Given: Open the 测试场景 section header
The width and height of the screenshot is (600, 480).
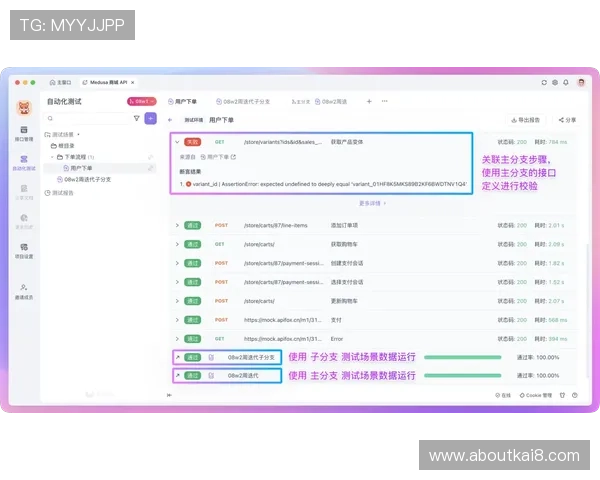Looking at the screenshot, I should point(62,135).
